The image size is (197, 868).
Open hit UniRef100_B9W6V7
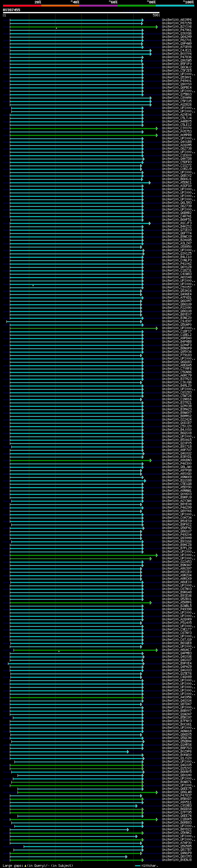(x=177, y=413)
